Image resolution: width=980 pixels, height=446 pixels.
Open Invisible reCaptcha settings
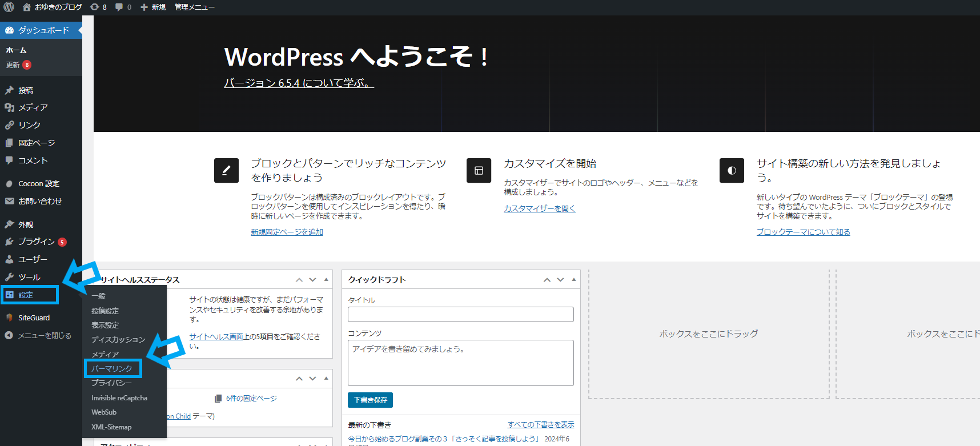coord(119,398)
